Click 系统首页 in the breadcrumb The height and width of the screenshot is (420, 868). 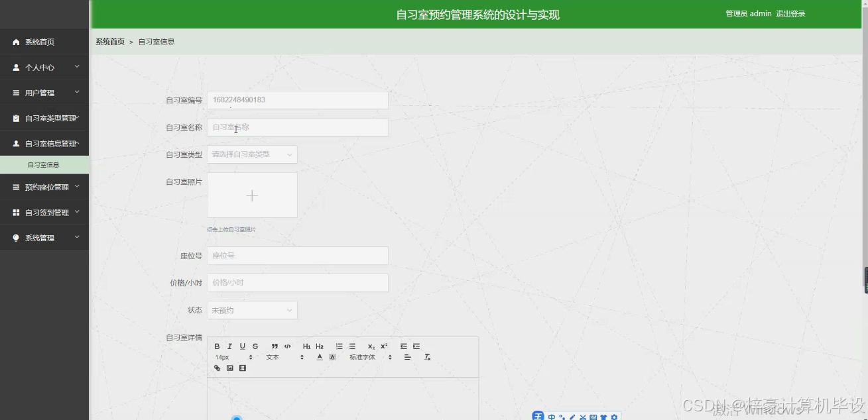pos(109,41)
